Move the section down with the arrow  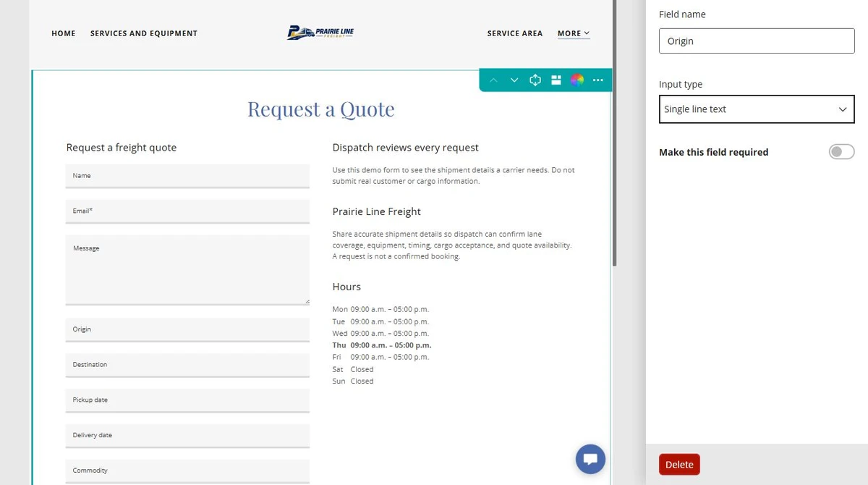pyautogui.click(x=514, y=80)
